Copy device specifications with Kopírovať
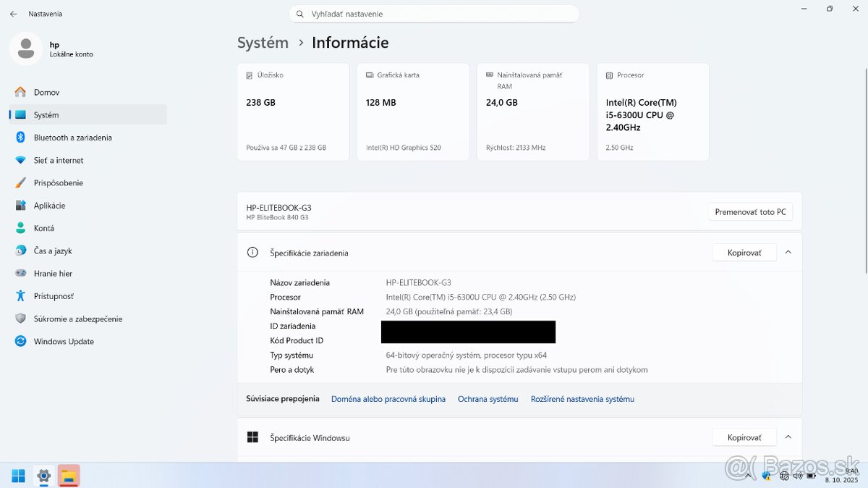Viewport: 868px width, 488px height. (744, 253)
